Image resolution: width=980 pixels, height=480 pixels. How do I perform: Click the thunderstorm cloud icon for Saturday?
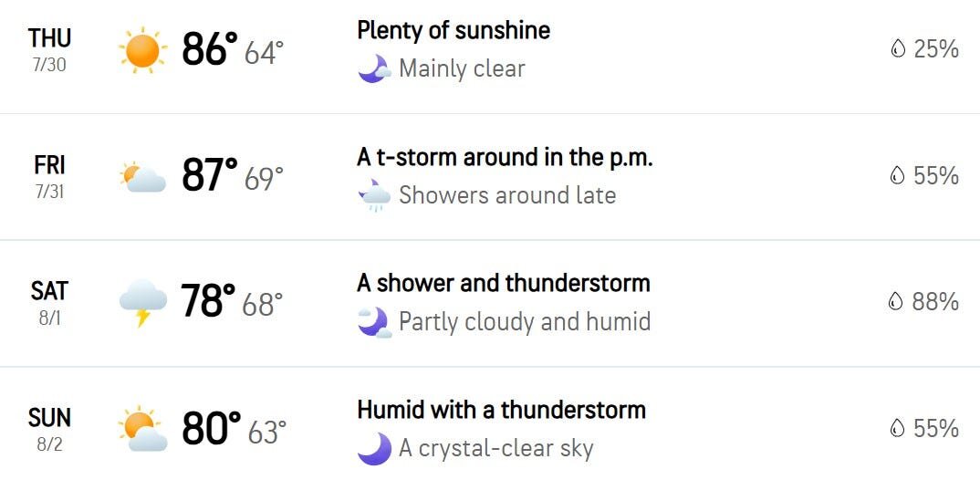(143, 303)
